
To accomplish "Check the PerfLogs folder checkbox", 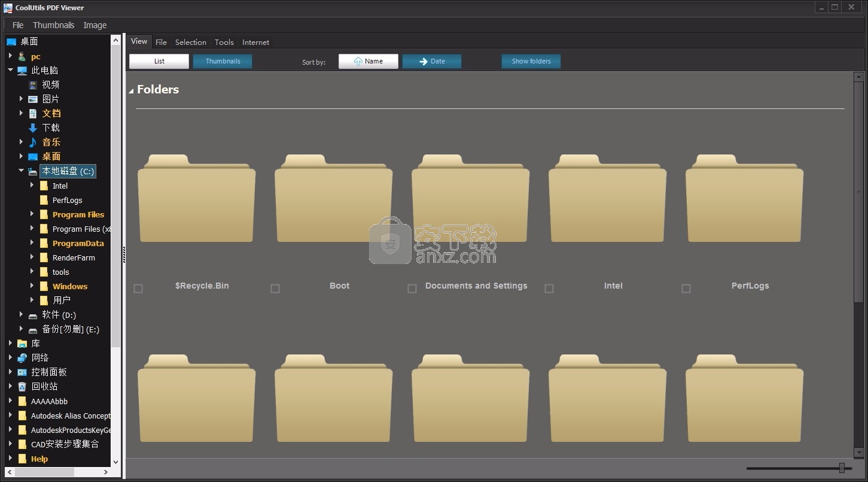I will [686, 289].
